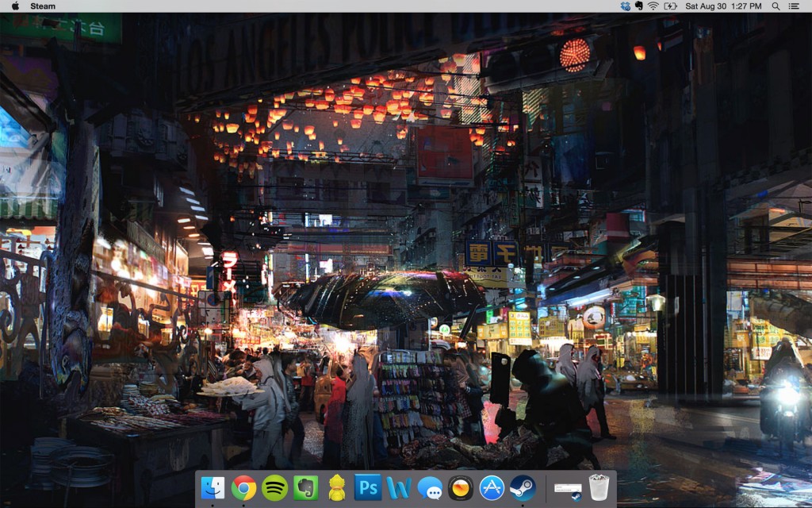Open the App Store from the dock
The width and height of the screenshot is (812, 508).
tap(492, 488)
